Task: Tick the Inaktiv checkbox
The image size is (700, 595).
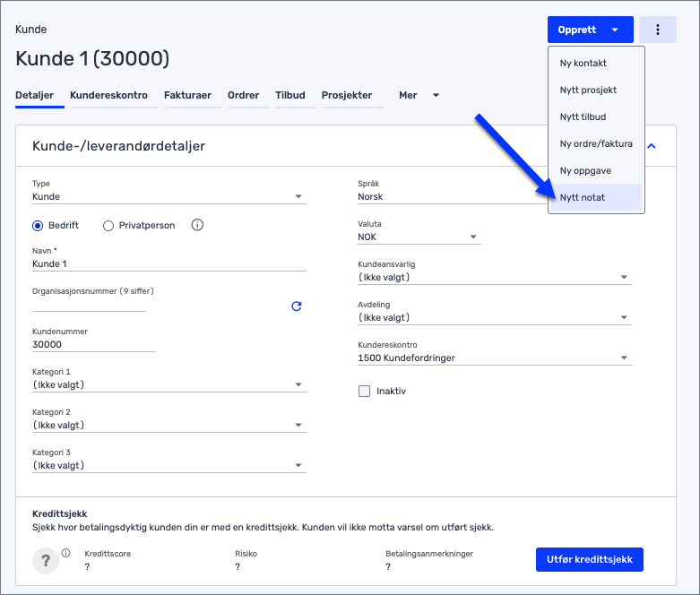Action: tap(364, 392)
